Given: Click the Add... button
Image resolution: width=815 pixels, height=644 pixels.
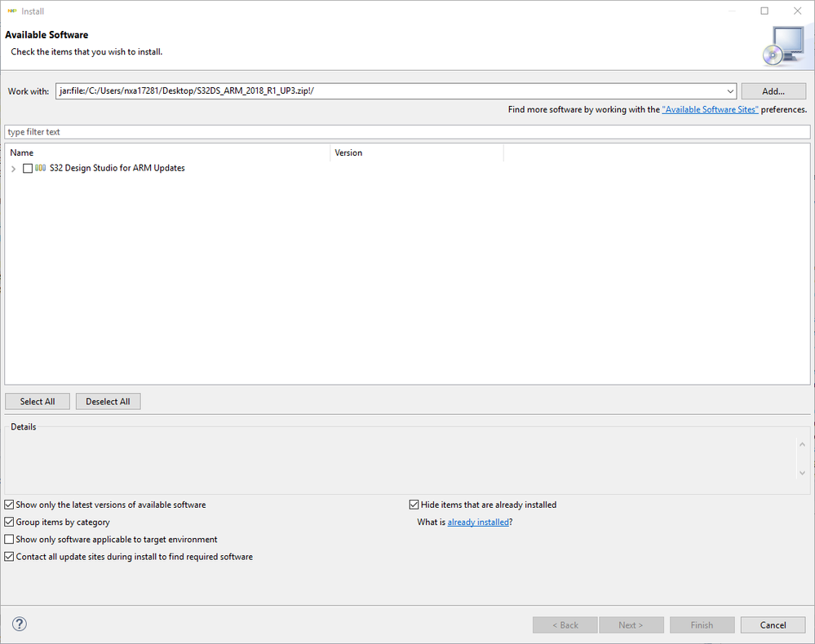Looking at the screenshot, I should 773,91.
